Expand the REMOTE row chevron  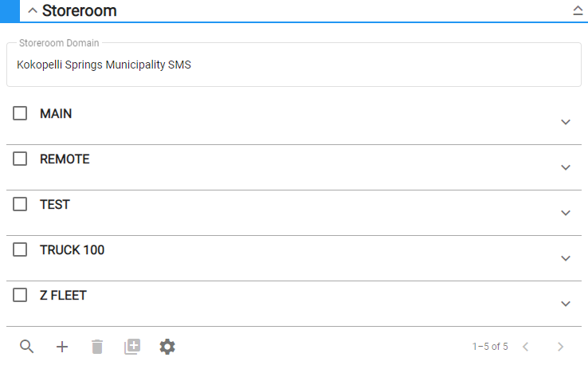pyautogui.click(x=566, y=167)
